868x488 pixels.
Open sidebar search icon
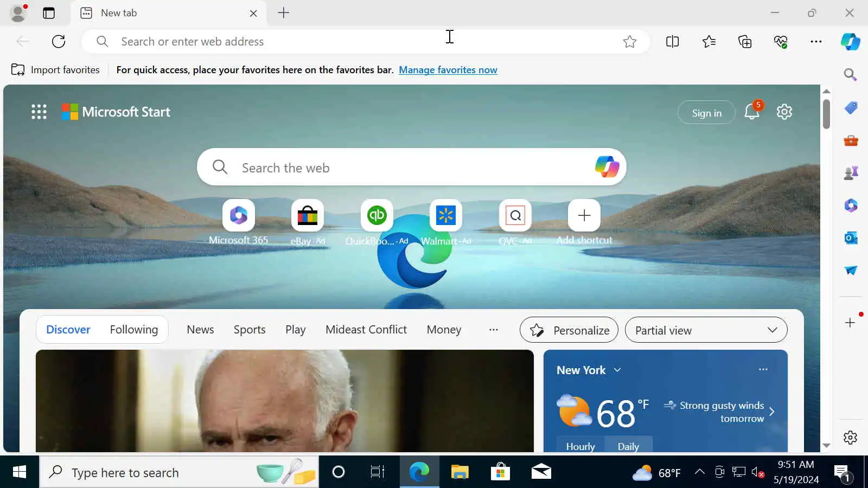pos(850,74)
